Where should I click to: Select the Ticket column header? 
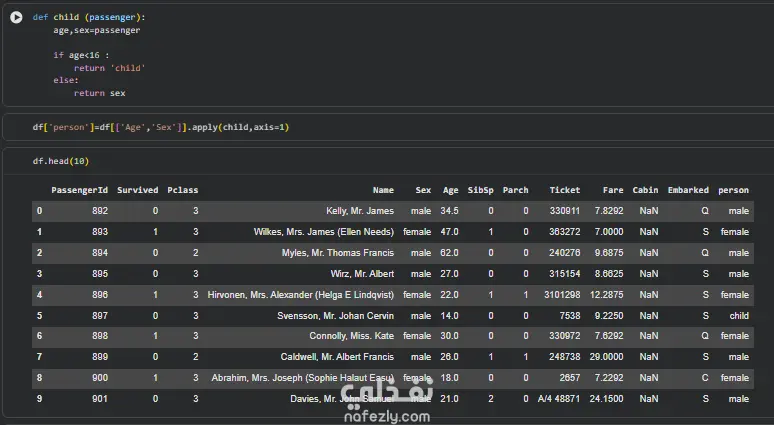pos(565,190)
